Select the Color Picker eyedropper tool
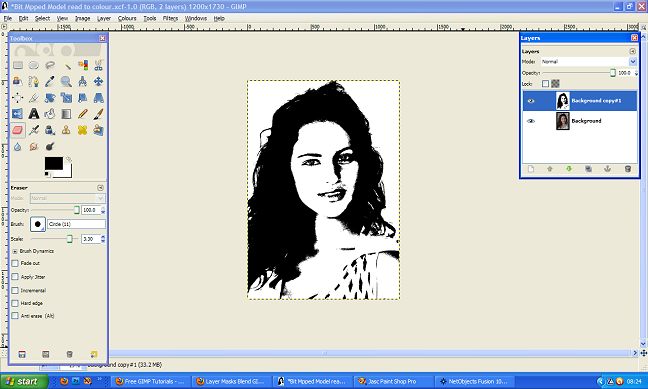 point(50,81)
